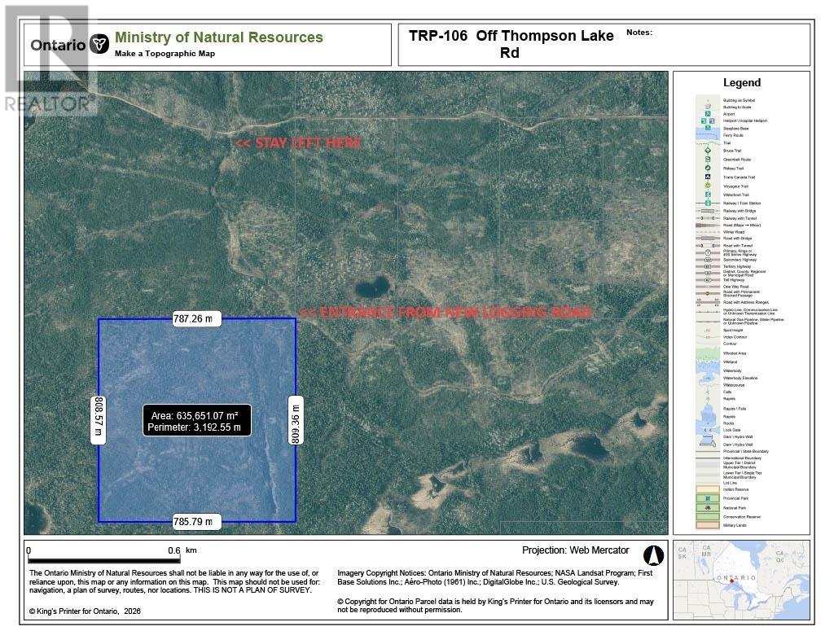
Task: Click the 'Imagery Copyright Notices' paragraph
Action: tap(494, 577)
